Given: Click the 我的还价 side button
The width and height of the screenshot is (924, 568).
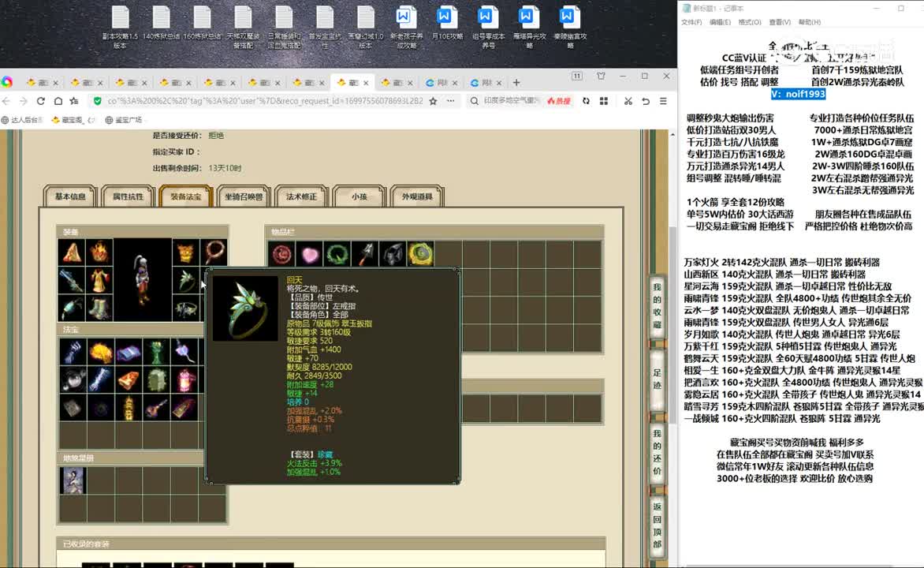Looking at the screenshot, I should [657, 452].
